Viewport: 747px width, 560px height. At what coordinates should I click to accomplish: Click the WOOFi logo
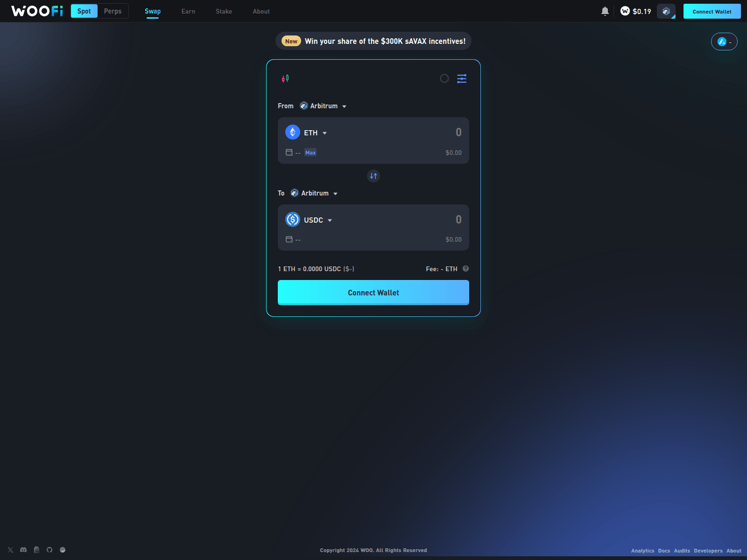(x=37, y=11)
